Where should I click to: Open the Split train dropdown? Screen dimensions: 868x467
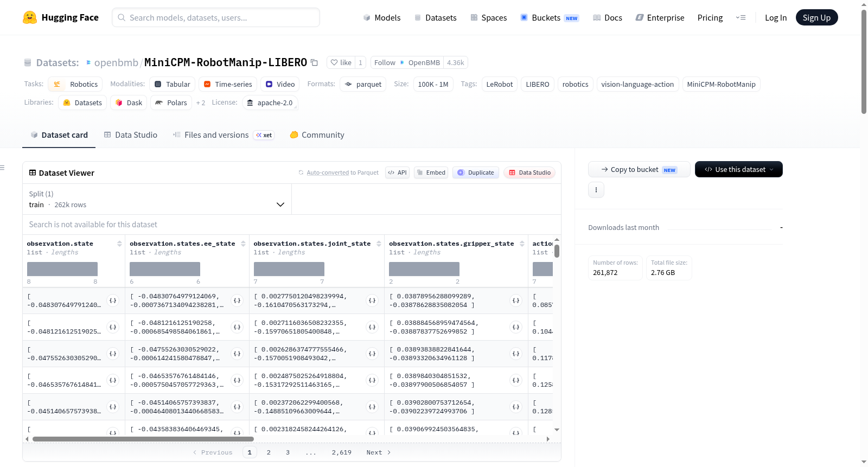[157, 199]
